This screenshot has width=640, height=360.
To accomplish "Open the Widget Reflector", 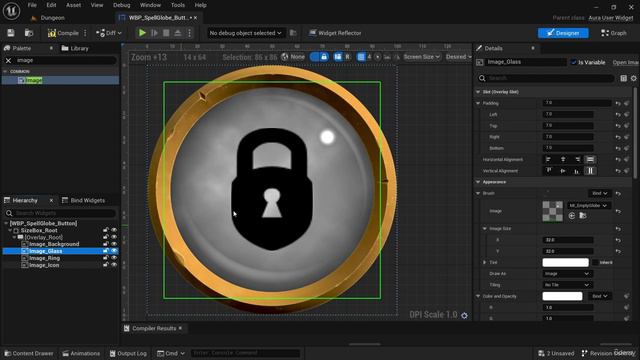I will point(335,33).
